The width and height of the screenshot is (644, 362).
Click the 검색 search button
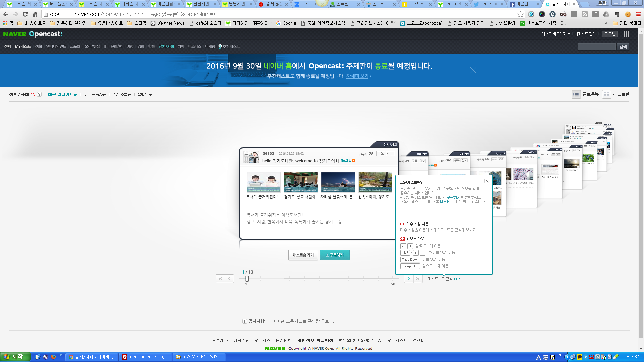click(623, 47)
